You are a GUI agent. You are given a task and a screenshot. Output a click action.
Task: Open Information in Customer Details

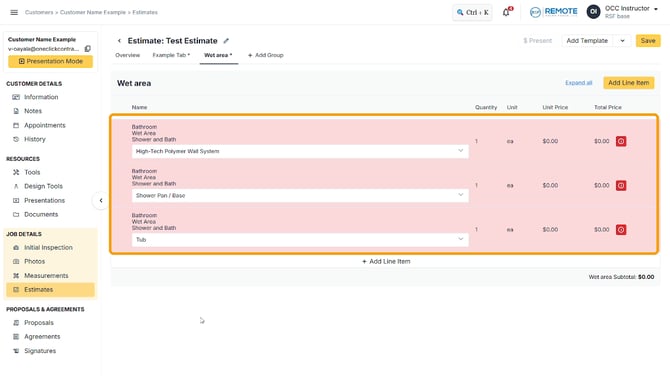pos(41,97)
